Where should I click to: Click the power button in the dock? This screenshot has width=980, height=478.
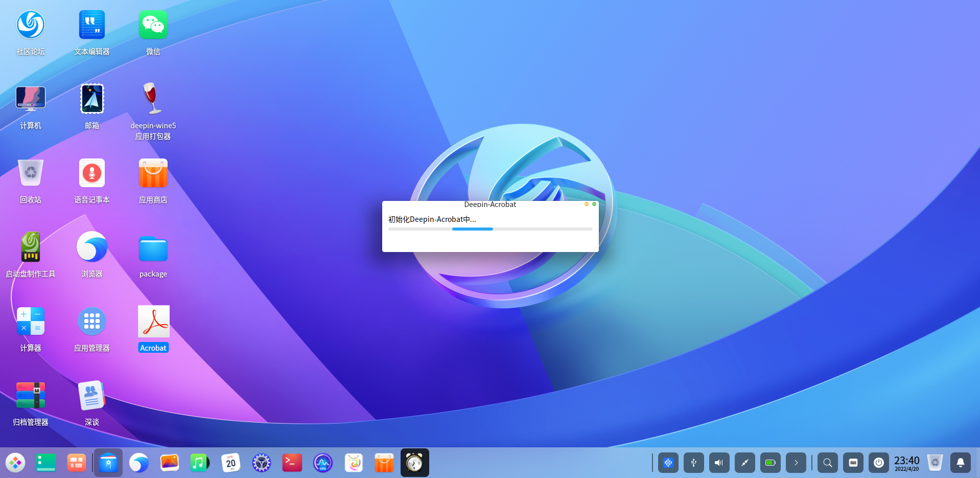point(878,463)
